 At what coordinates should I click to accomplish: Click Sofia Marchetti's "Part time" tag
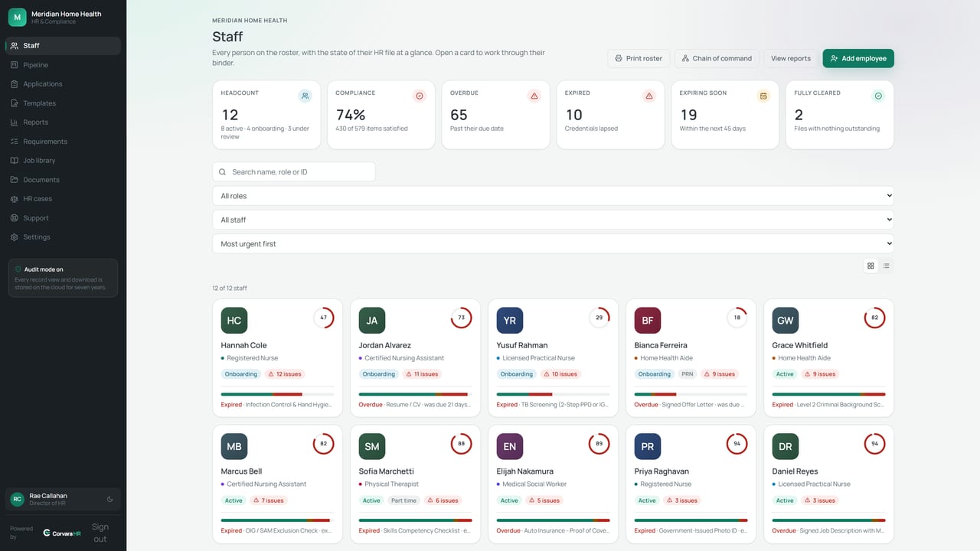click(403, 500)
